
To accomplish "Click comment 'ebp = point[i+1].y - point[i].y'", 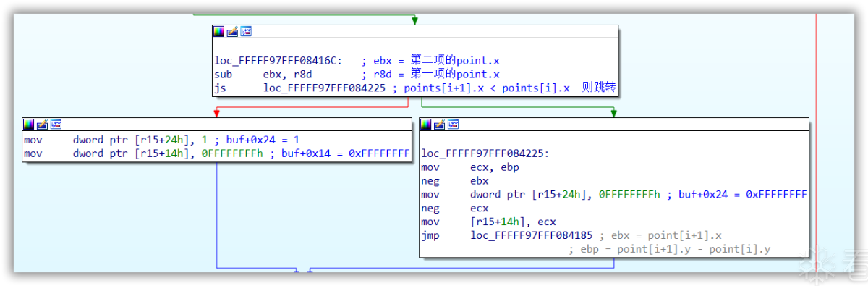I will [x=669, y=250].
